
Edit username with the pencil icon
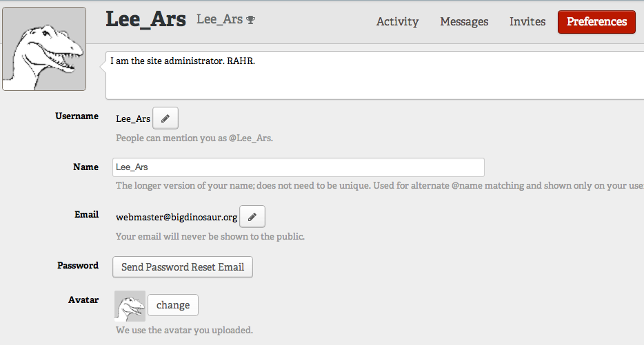pyautogui.click(x=165, y=118)
